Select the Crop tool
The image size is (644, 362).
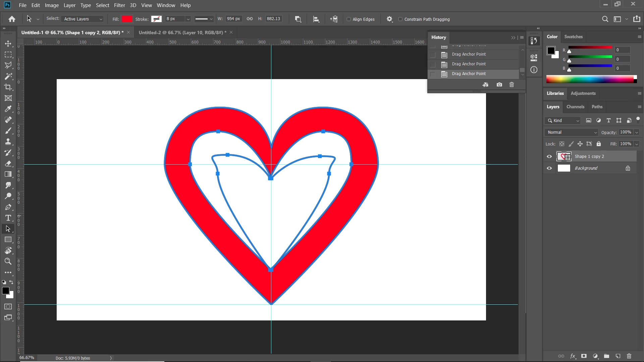(8, 87)
